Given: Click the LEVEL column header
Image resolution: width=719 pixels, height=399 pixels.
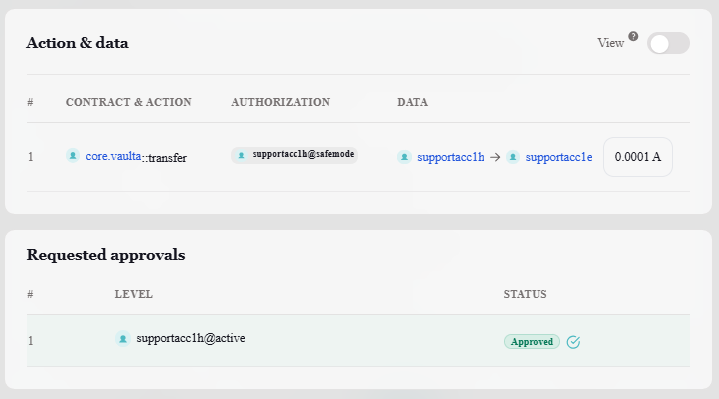Looking at the screenshot, I should [x=133, y=294].
